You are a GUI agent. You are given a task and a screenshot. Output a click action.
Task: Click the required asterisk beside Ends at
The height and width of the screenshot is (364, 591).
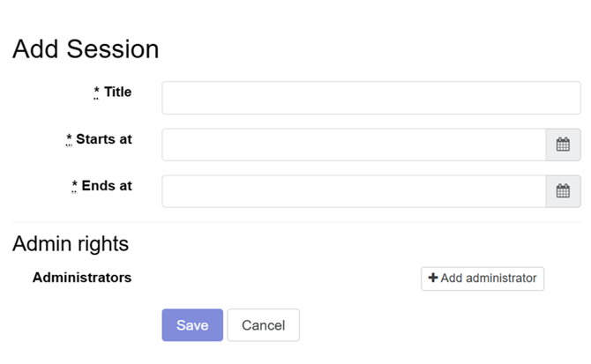click(x=74, y=186)
